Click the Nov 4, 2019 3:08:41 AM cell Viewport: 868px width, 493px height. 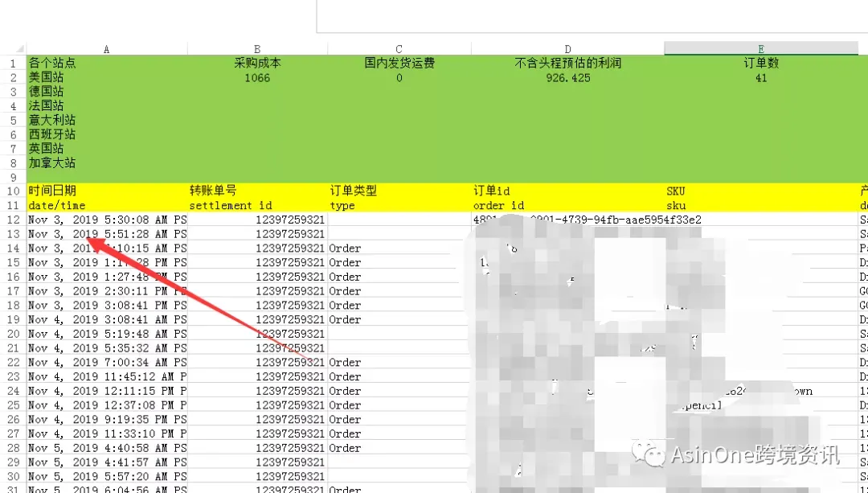tap(107, 319)
